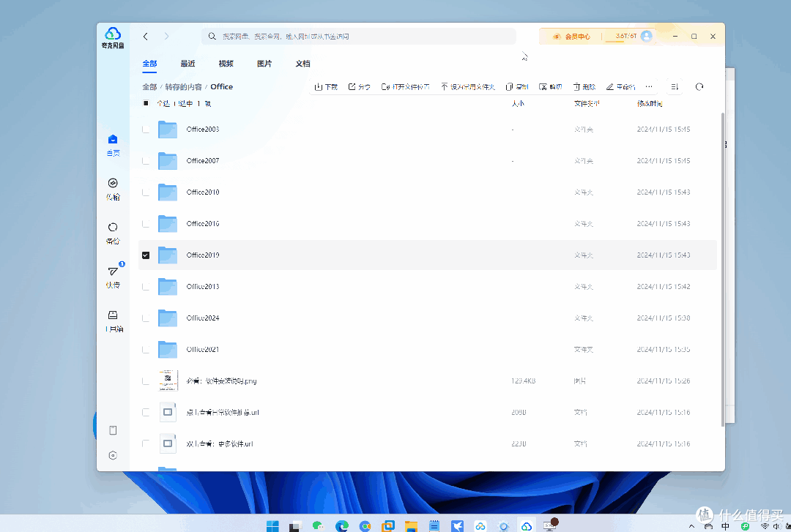Open the 会员中心 membership center
This screenshot has height=532, width=791.
coord(571,37)
